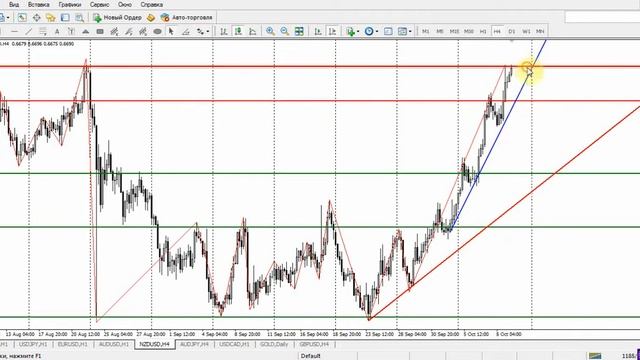Click the Default profile in status bar
The image size is (640, 360).
311,356
